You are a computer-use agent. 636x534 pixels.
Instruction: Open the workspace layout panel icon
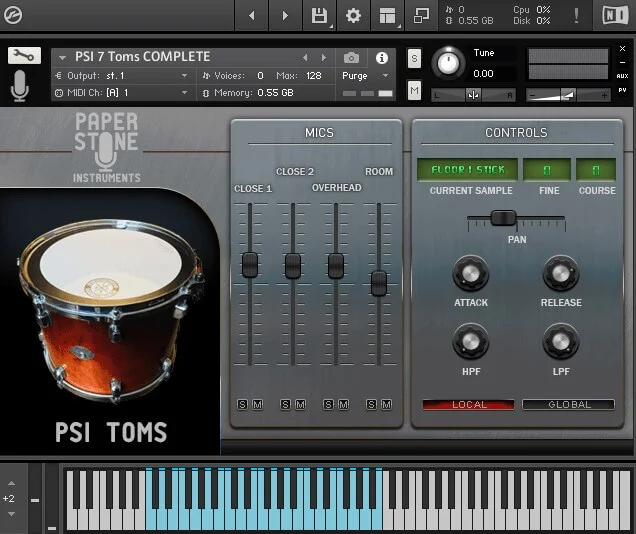tap(387, 15)
